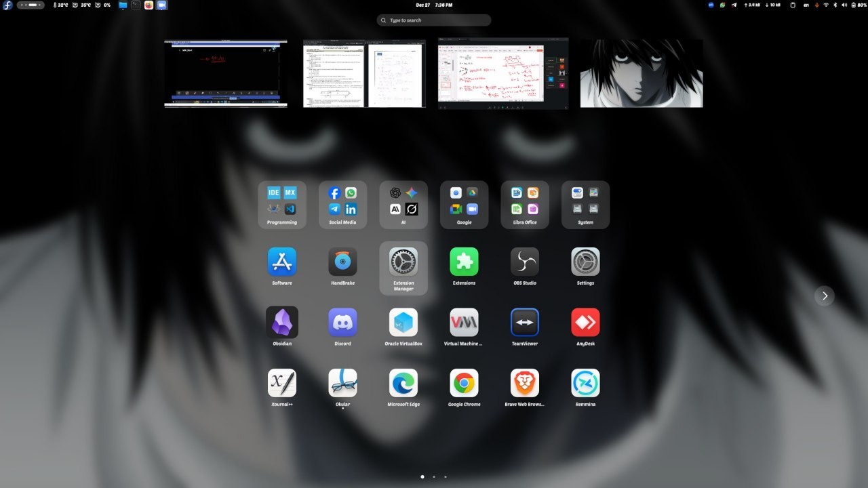Switch to third app grid page dot
The width and height of the screenshot is (868, 488).
tap(446, 476)
